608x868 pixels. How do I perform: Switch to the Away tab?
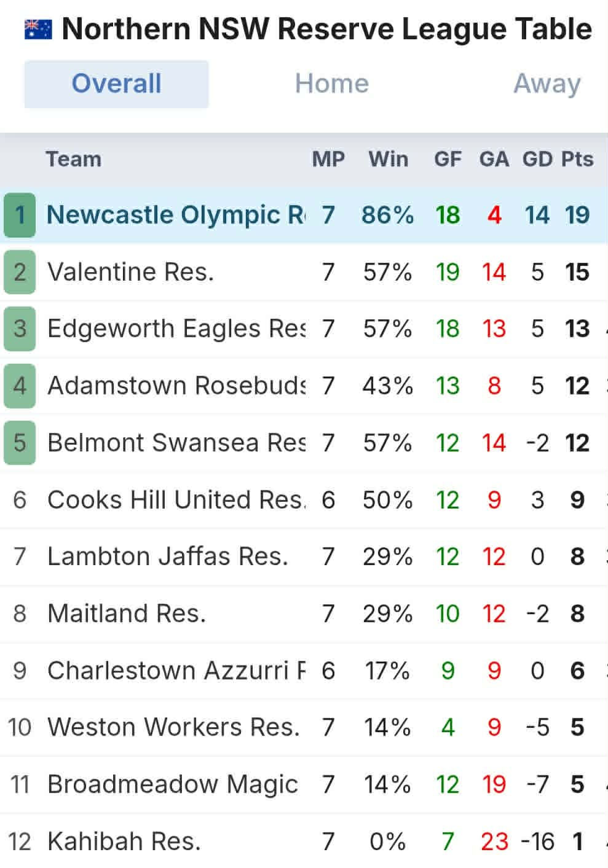point(547,84)
